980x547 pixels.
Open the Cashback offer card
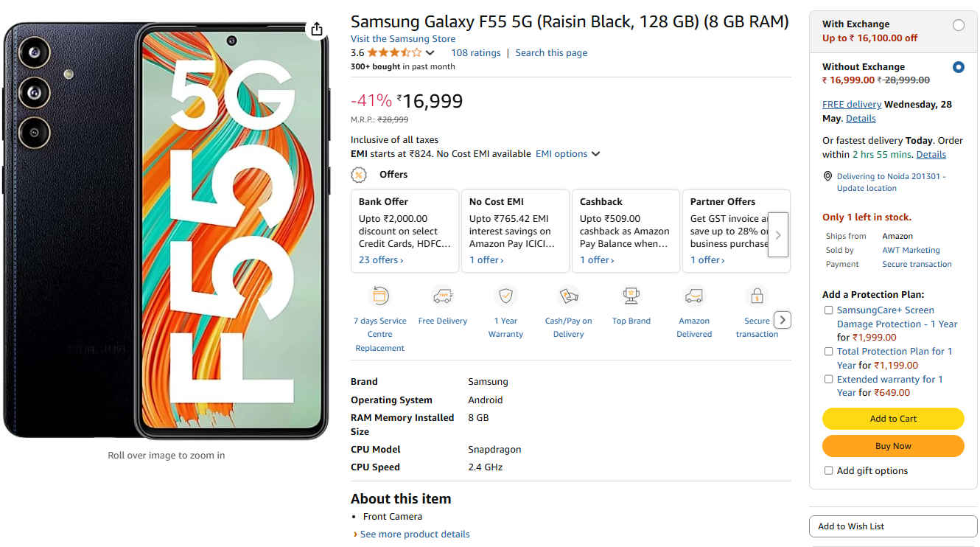click(626, 231)
